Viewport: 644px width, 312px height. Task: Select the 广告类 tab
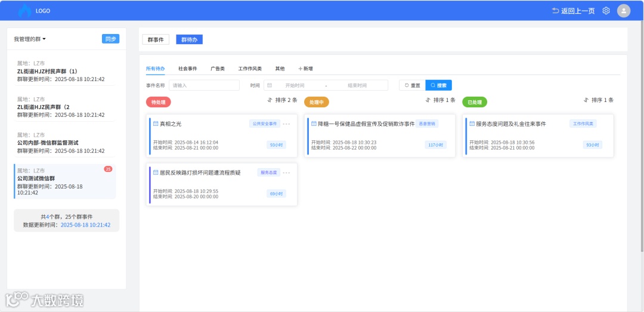(217, 69)
